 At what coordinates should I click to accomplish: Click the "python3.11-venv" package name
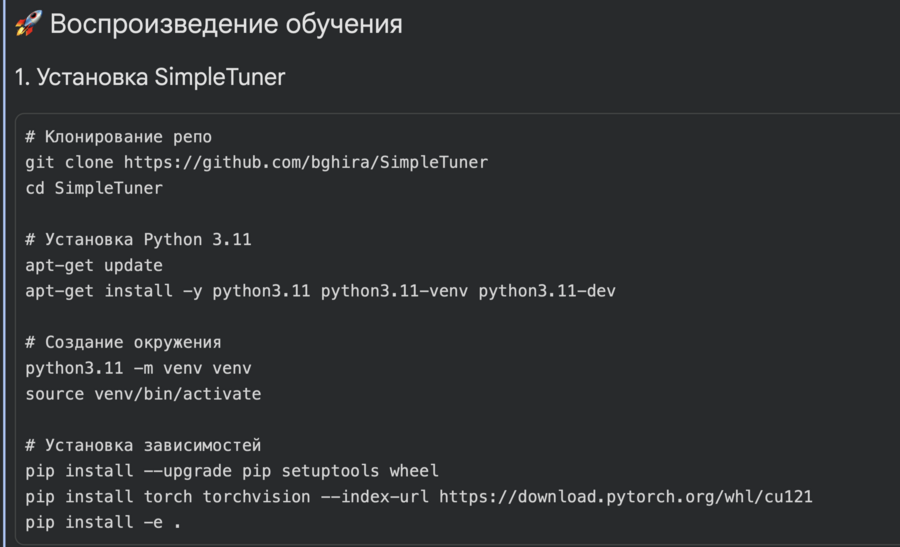[x=395, y=291]
